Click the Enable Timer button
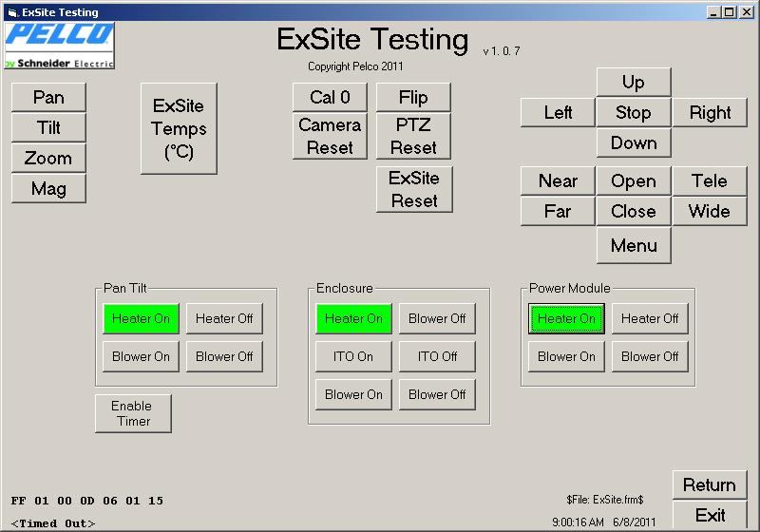The image size is (760, 532). pos(133,413)
